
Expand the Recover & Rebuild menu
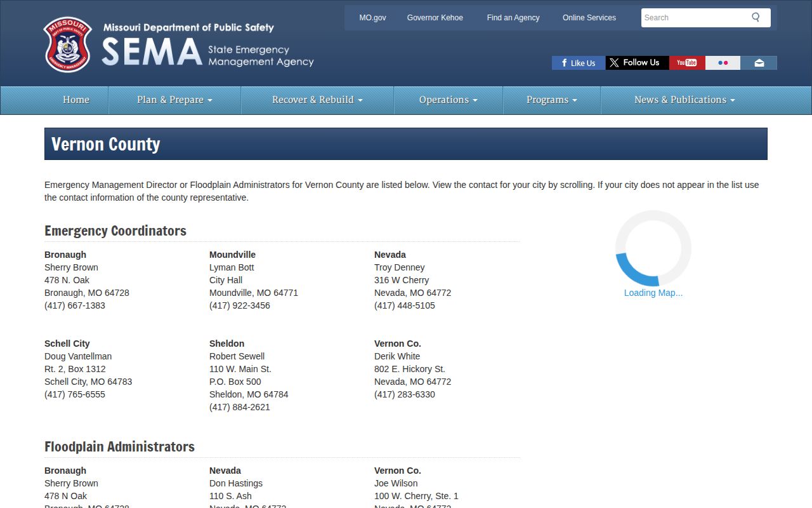coord(317,100)
